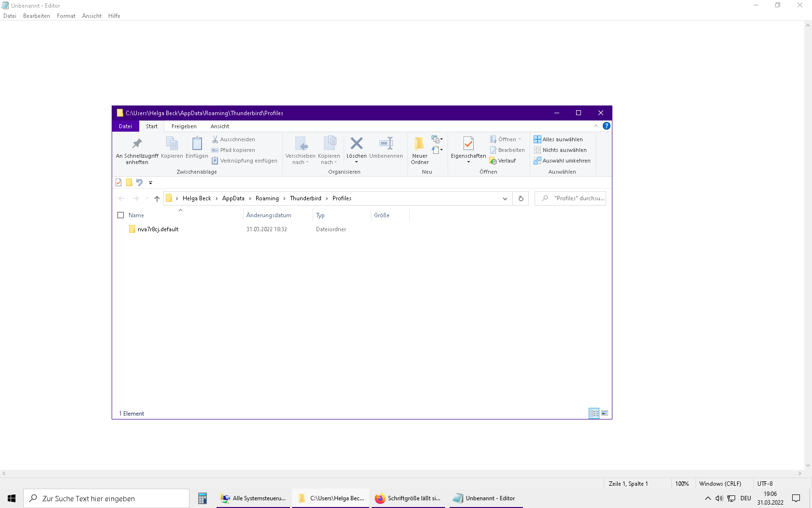Viewport: 812px width, 508px height.
Task: Open Eigenschaften in the ribbon
Action: click(468, 144)
